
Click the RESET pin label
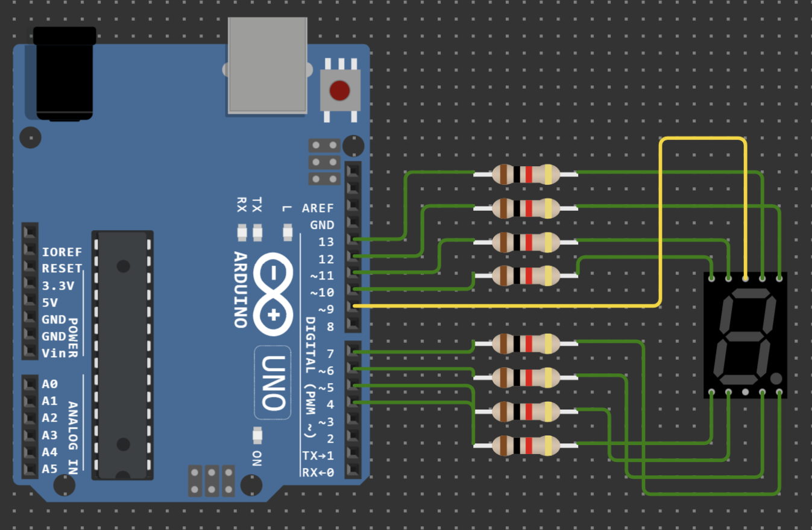[62, 269]
